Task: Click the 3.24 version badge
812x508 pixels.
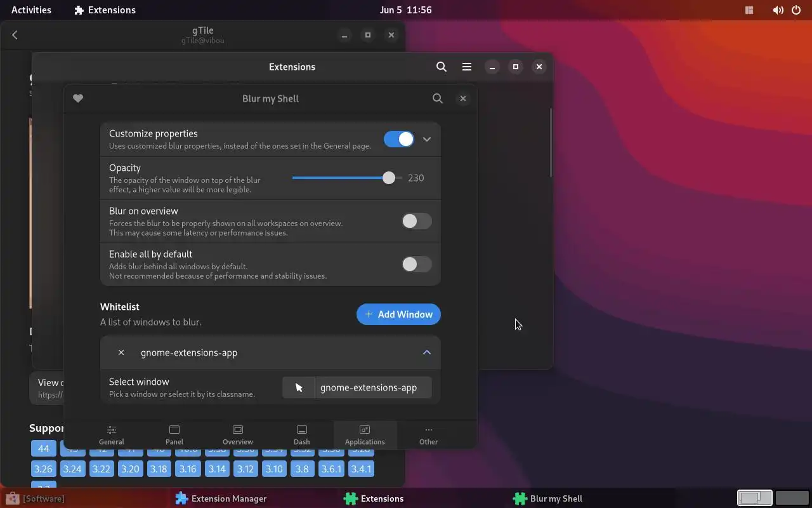Action: click(x=72, y=469)
